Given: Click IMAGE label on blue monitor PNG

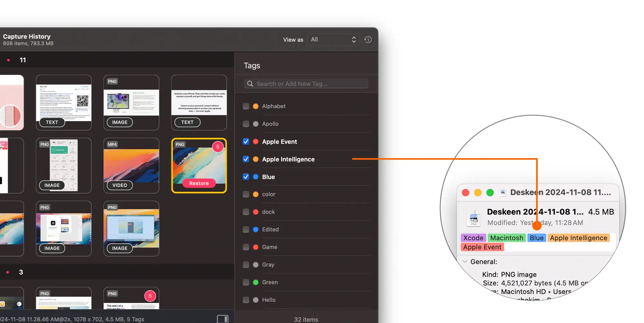Looking at the screenshot, I should point(120,248).
